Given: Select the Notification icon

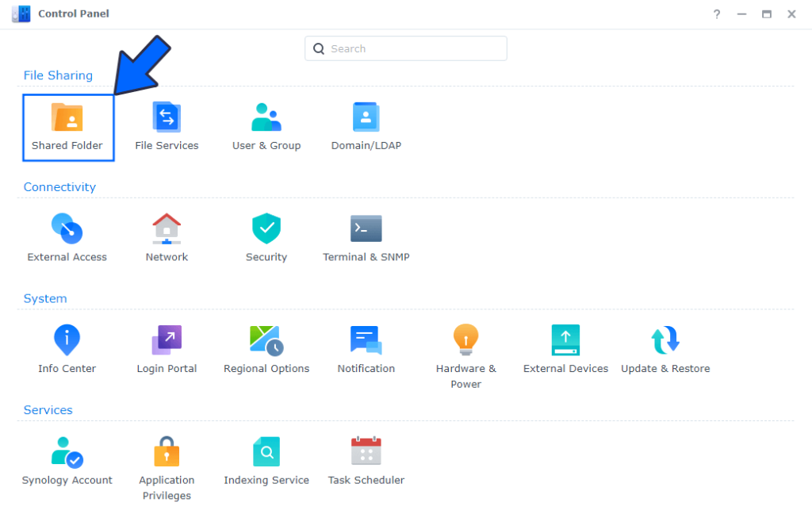Looking at the screenshot, I should 366,341.
